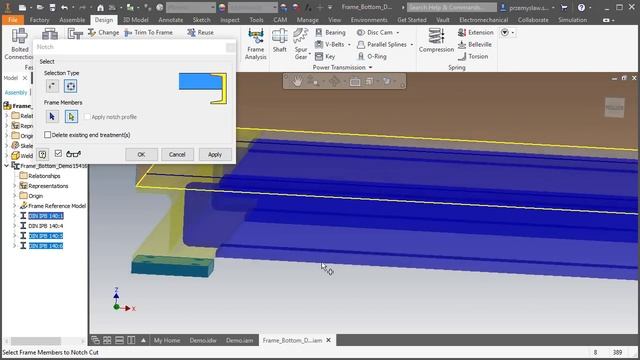This screenshot has width=640, height=360.
Task: Close the Frame_Bottom_D...iam document tab
Action: pyautogui.click(x=329, y=340)
